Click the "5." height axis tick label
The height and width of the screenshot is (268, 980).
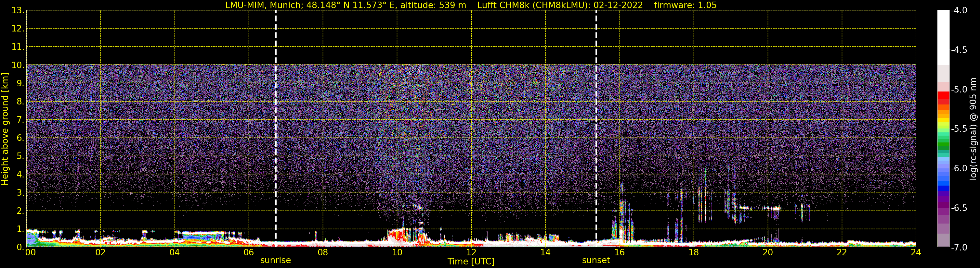click(20, 156)
